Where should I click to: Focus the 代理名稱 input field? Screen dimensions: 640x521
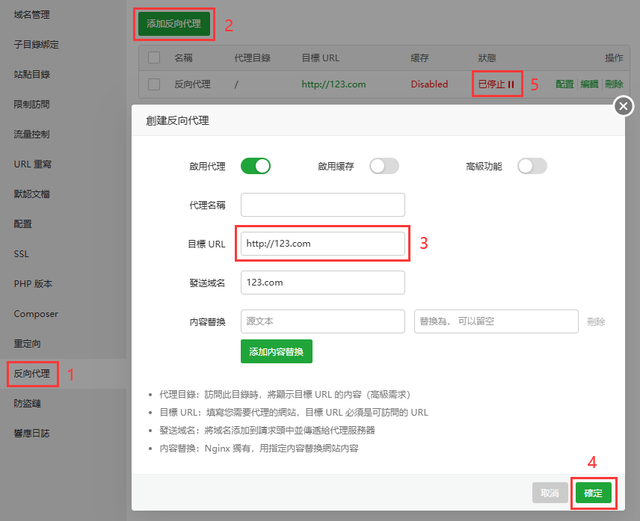[x=322, y=205]
